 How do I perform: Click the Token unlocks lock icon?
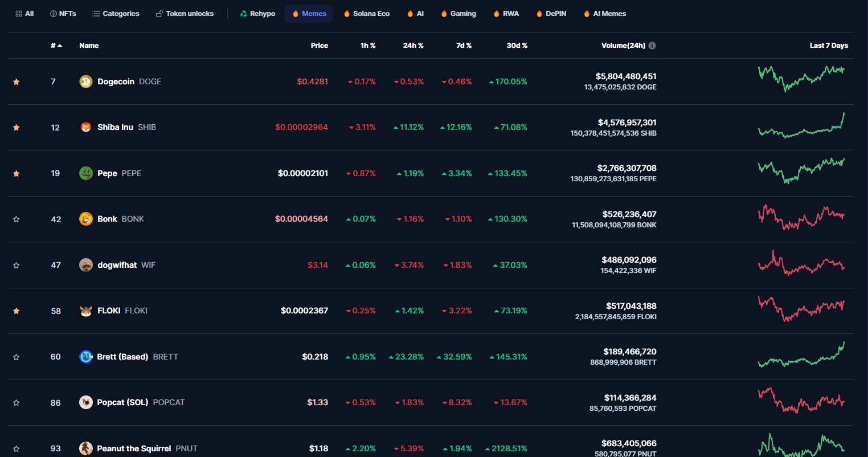click(159, 14)
